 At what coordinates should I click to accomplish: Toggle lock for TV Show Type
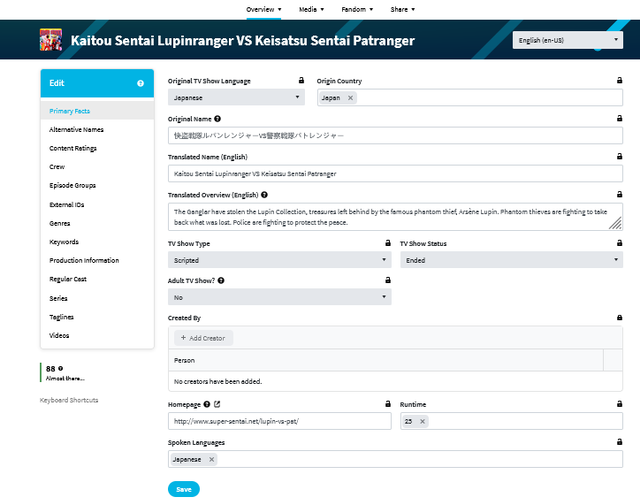point(388,243)
